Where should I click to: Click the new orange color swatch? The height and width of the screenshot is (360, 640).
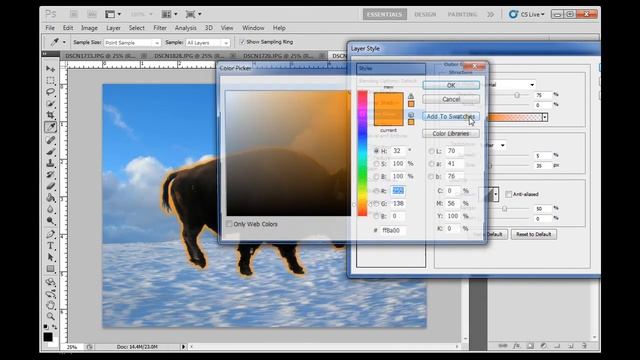388,100
